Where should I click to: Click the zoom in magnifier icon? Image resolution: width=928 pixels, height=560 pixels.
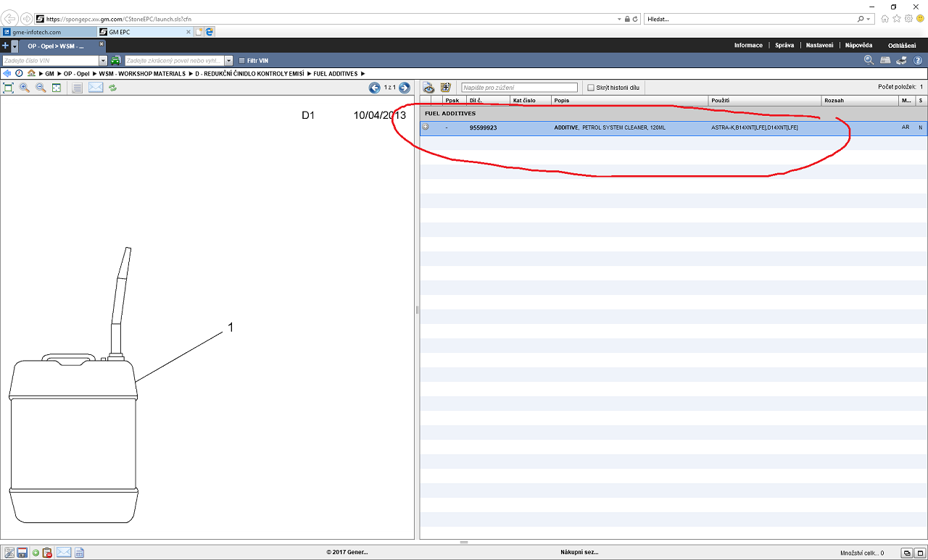tap(25, 88)
